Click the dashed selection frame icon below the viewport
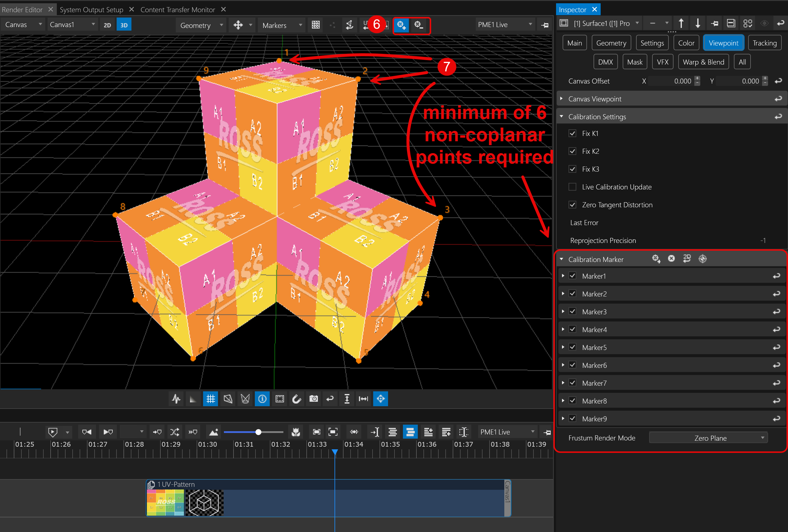Image resolution: width=788 pixels, height=532 pixels. coord(280,399)
